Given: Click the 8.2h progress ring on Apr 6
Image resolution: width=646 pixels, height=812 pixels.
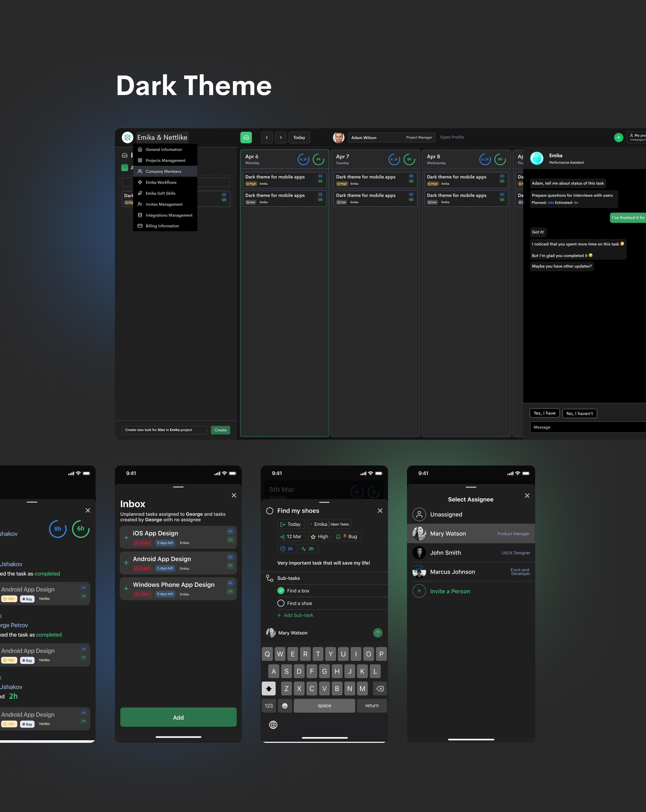Looking at the screenshot, I should pyautogui.click(x=303, y=159).
